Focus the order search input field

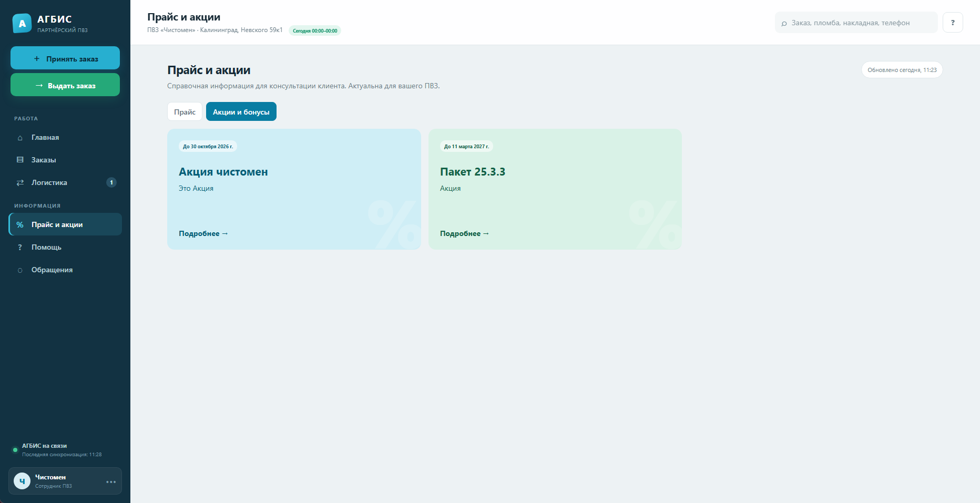coord(856,23)
